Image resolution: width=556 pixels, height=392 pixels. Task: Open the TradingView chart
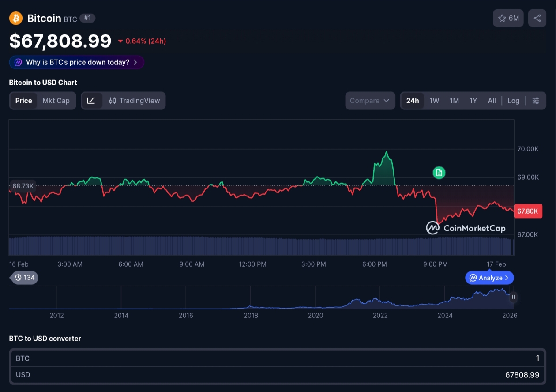135,101
